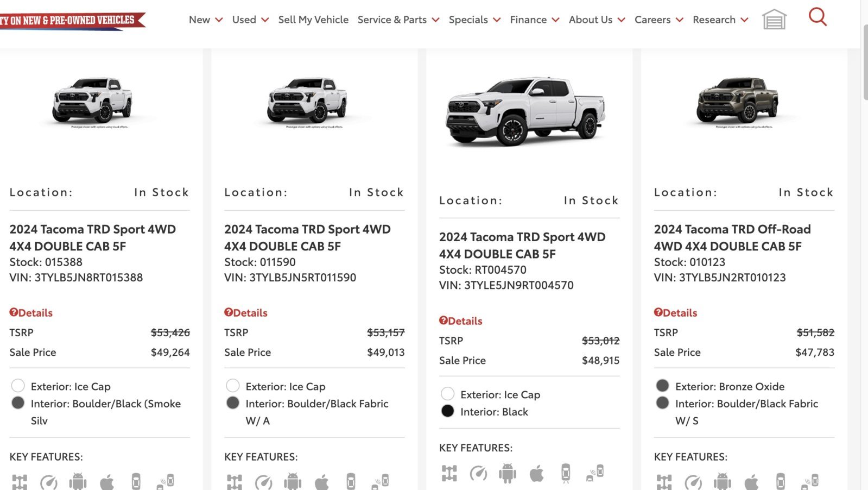
Task: Click Android Auto icon on stock RT004570
Action: (x=507, y=473)
